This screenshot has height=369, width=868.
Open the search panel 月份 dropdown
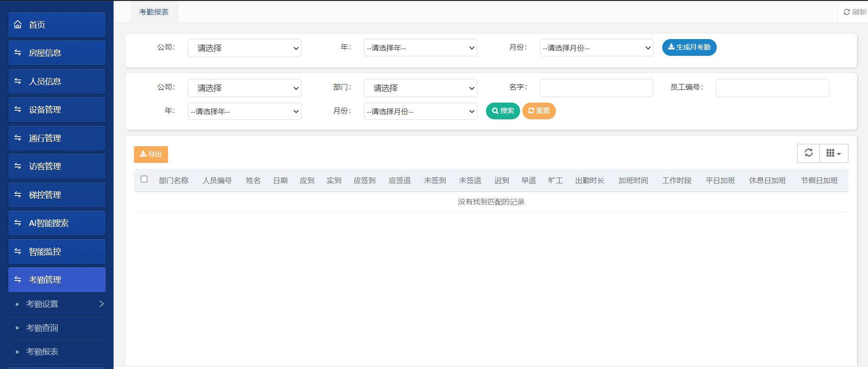pyautogui.click(x=421, y=111)
